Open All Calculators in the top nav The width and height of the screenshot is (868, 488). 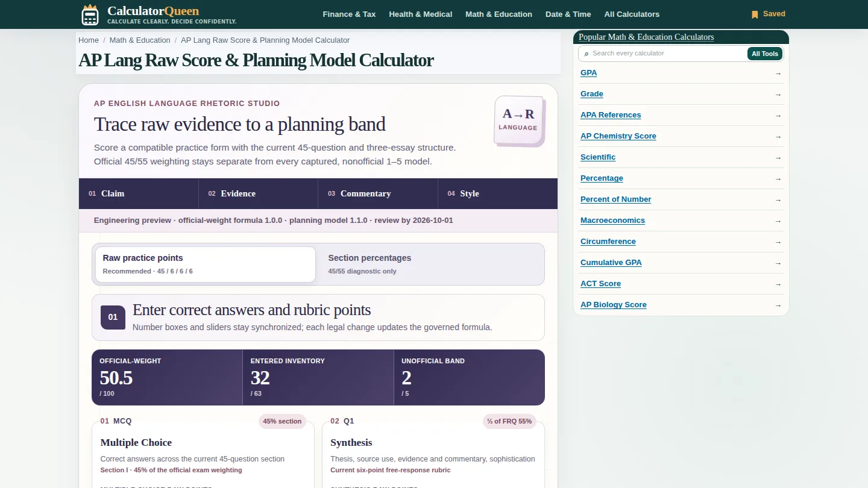pos(632,14)
